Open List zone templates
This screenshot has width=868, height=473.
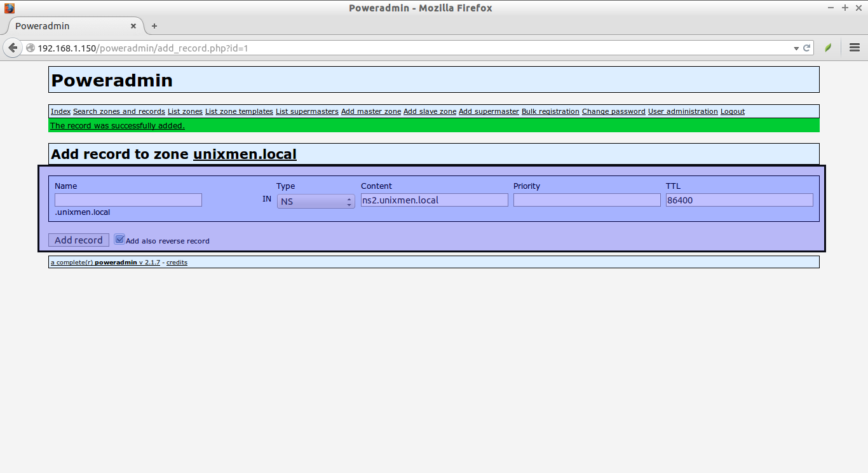[239, 111]
